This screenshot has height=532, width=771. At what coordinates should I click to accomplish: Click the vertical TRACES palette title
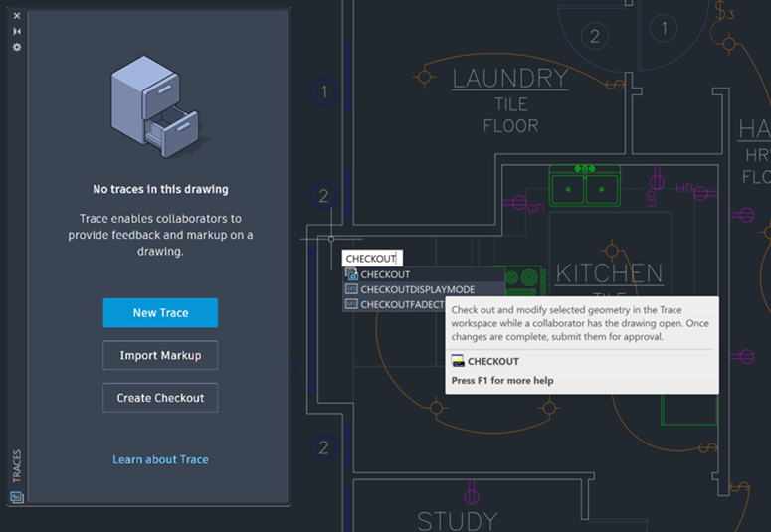[17, 466]
